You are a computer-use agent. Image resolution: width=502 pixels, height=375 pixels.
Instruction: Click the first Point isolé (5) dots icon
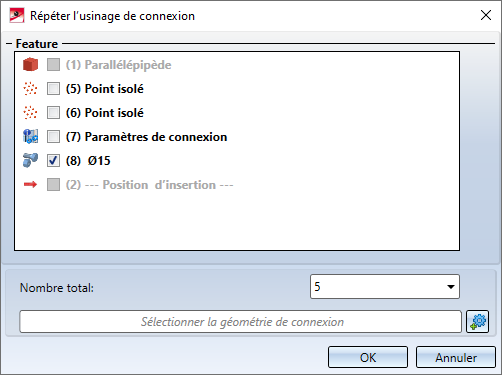pyautogui.click(x=30, y=89)
